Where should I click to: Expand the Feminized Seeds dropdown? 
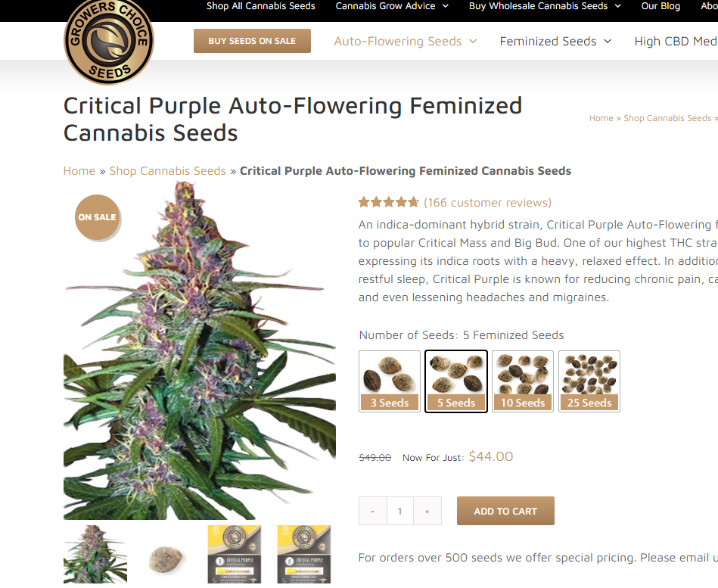tap(555, 41)
